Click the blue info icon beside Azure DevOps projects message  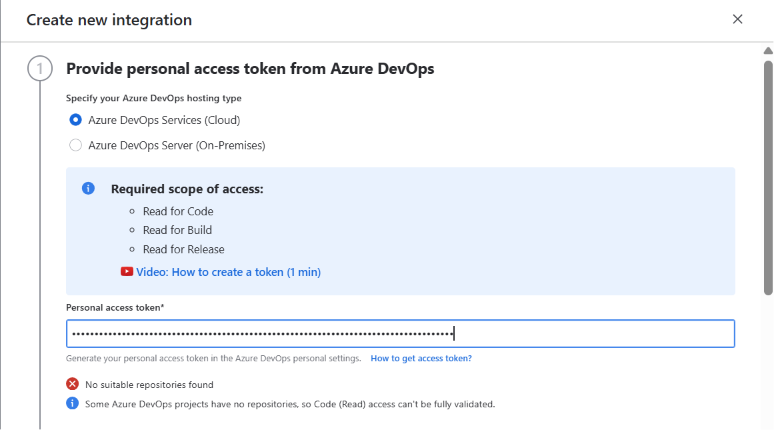pos(73,403)
